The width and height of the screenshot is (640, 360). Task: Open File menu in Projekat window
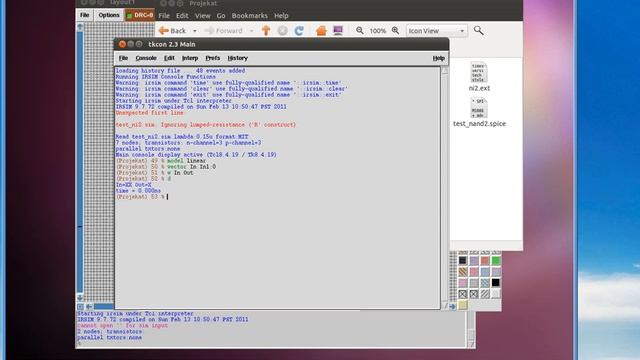point(164,16)
